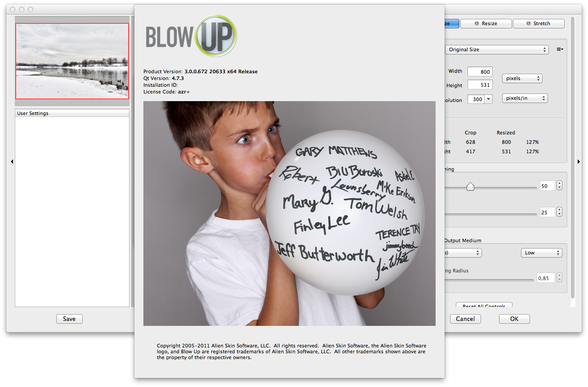Screen dimensions: 588x387
Task: Open the pixels/in resolution unit dropdown
Action: coord(525,98)
